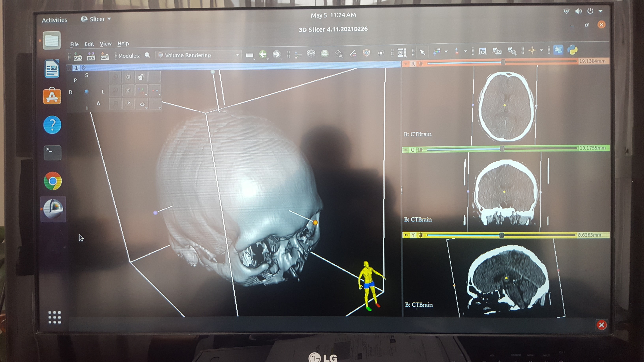Viewport: 644px width, 362px height.
Task: Go to next module with forward arrow
Action: [276, 54]
